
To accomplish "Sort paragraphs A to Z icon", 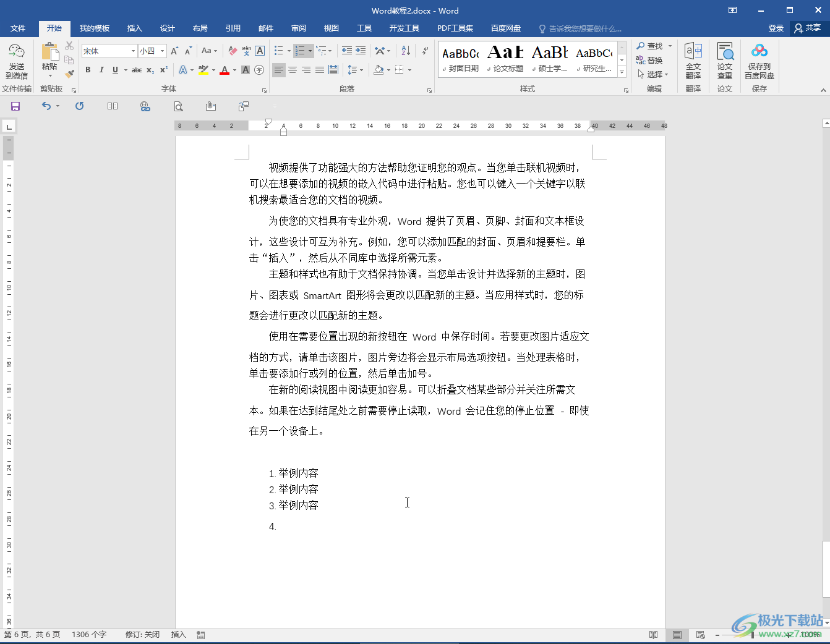I will point(406,51).
